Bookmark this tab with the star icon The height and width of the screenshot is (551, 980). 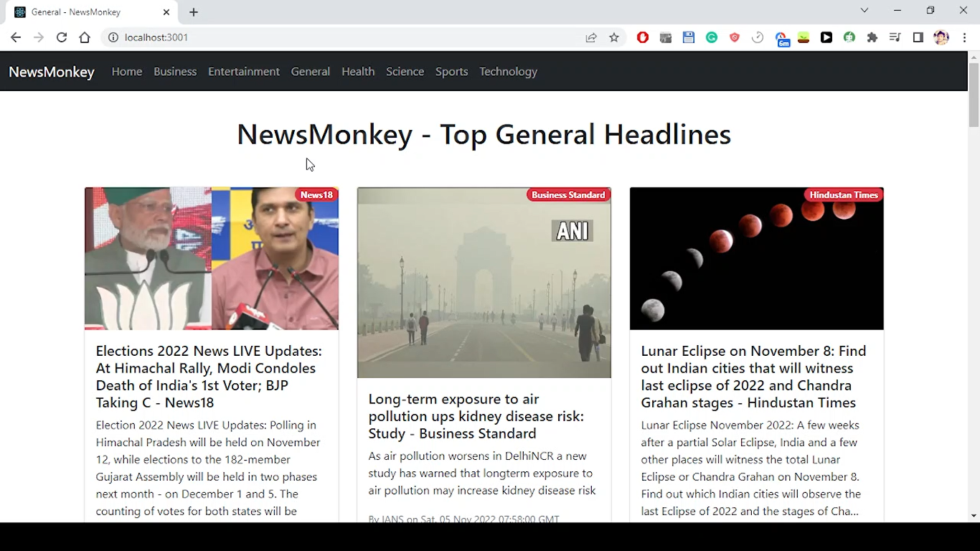tap(614, 37)
